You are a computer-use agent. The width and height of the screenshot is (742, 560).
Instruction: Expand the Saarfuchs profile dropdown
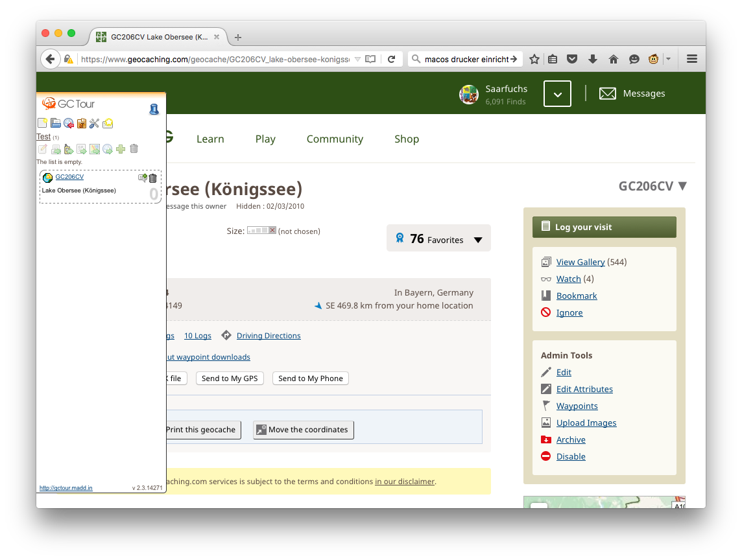click(557, 93)
